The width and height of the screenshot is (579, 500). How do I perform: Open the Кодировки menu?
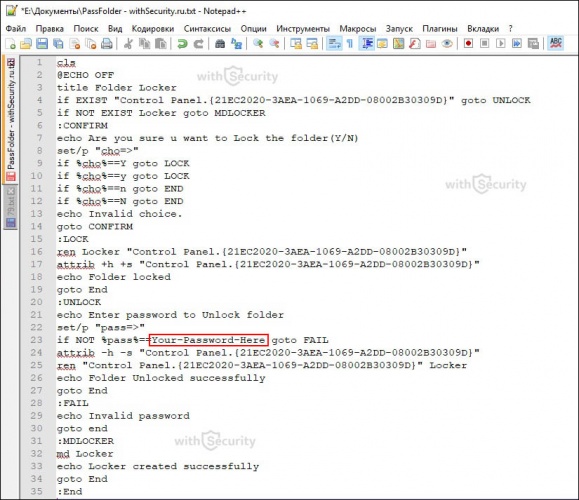(153, 28)
